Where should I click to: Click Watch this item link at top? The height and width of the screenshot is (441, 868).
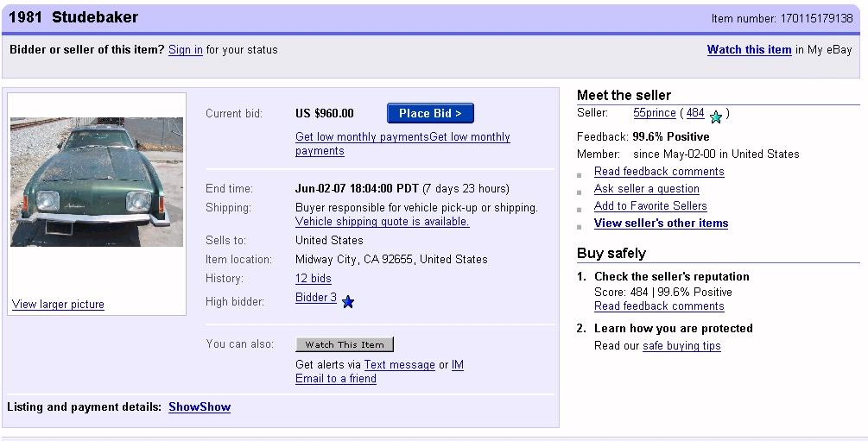749,49
